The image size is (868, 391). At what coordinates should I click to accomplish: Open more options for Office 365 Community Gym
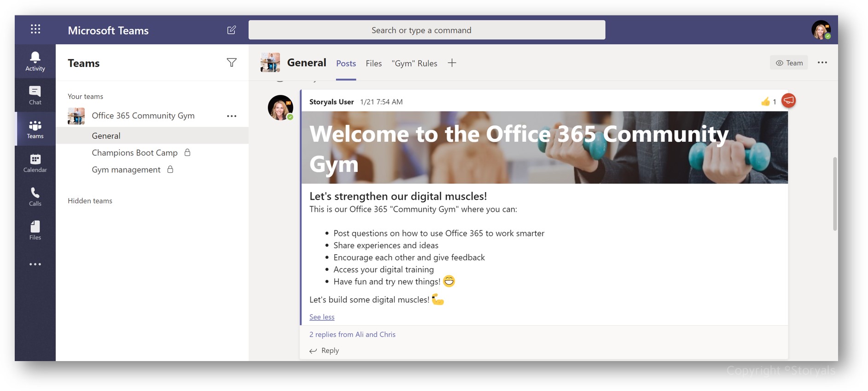tap(232, 116)
